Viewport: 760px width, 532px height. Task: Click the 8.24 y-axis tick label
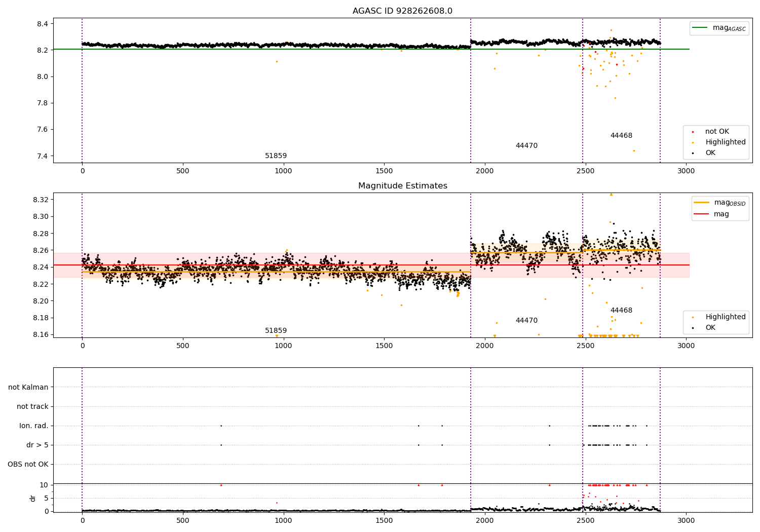click(41, 268)
